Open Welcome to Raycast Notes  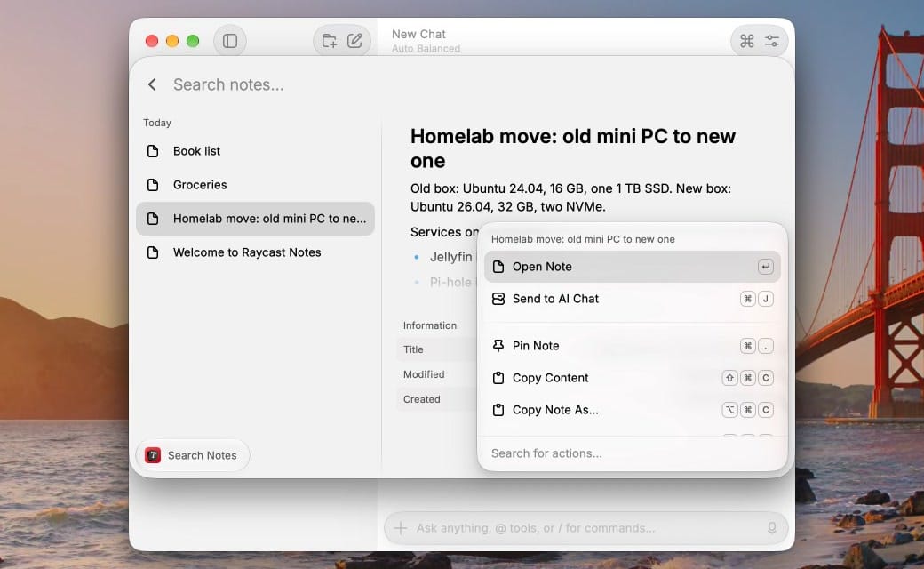(x=255, y=252)
